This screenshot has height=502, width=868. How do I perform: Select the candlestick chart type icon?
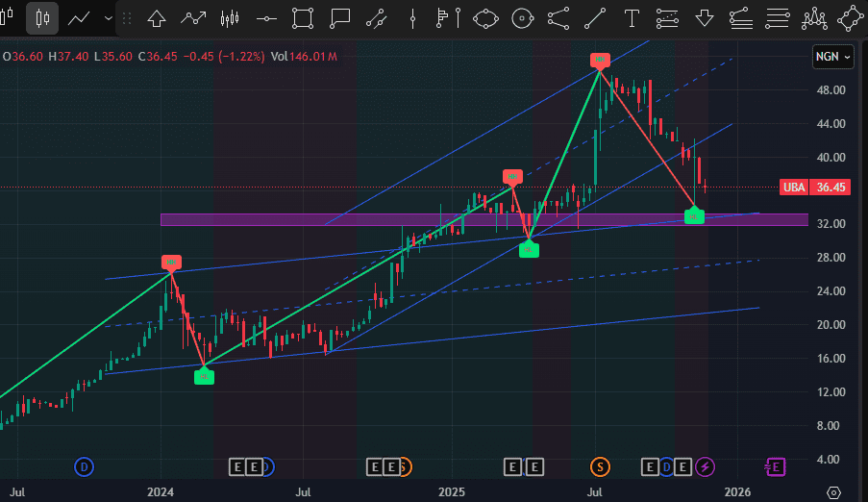coord(41,17)
